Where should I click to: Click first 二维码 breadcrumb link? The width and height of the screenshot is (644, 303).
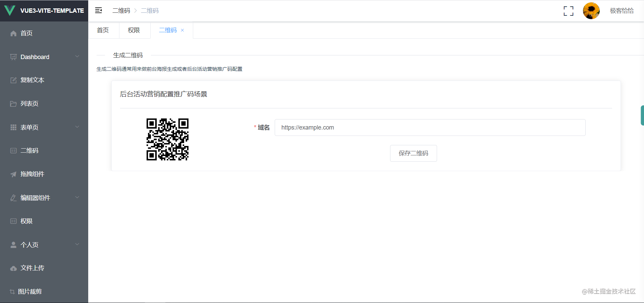point(121,11)
